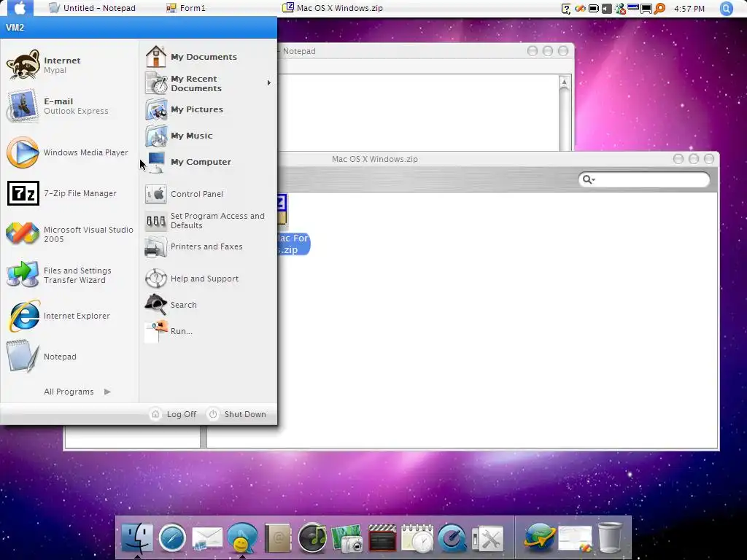This screenshot has width=747, height=560.
Task: Open Notepad from the start menu
Action: tap(69, 357)
